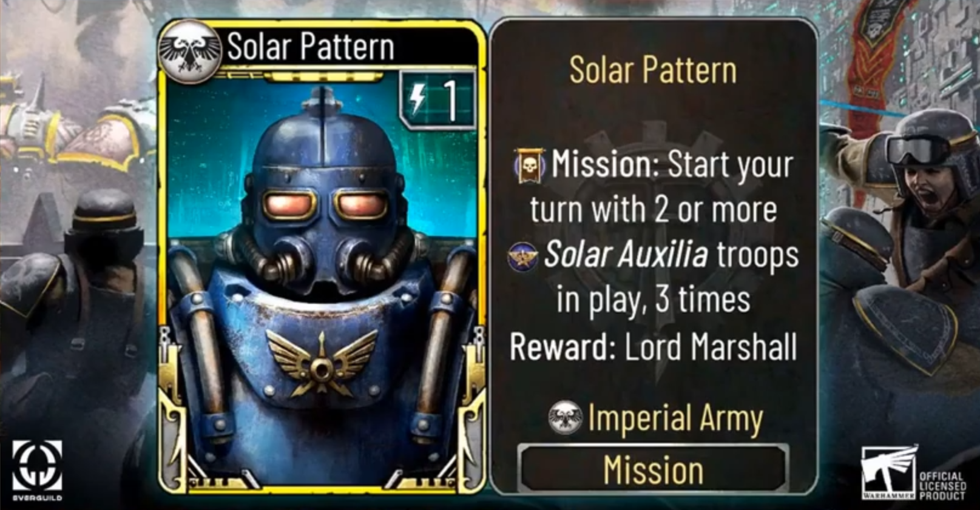
Task: Click the card cost number 1
Action: pyautogui.click(x=451, y=99)
